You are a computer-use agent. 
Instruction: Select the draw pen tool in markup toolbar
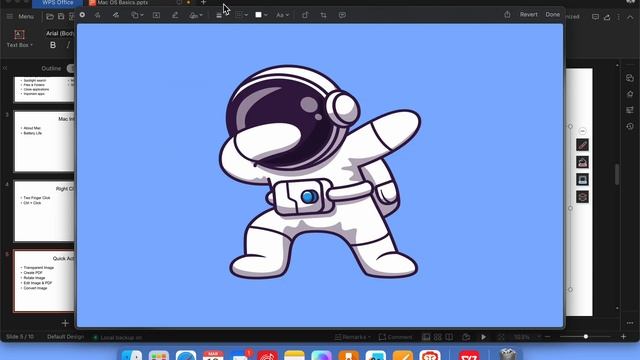point(116,15)
